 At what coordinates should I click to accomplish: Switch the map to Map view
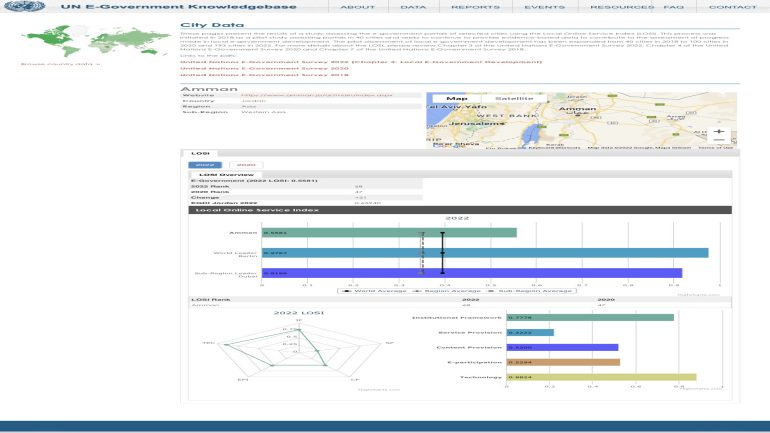456,99
